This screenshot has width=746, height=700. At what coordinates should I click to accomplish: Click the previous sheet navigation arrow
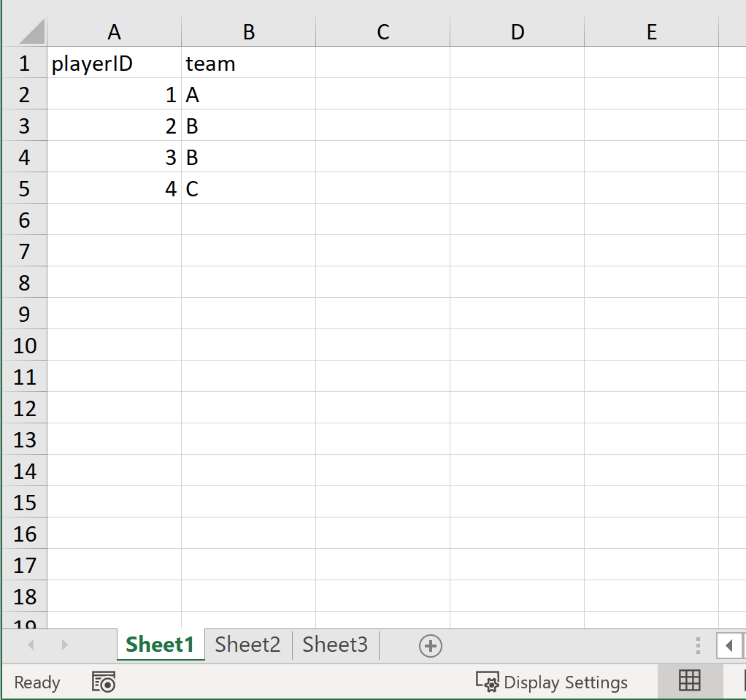30,645
